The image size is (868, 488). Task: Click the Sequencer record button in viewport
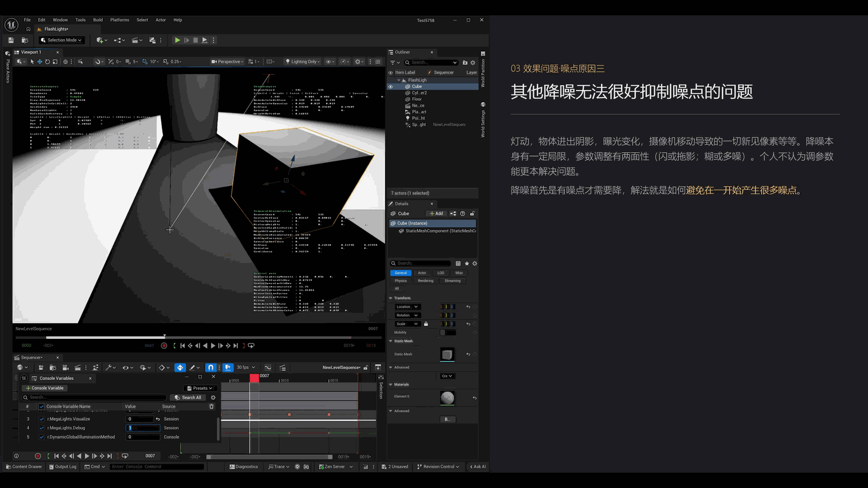(x=164, y=345)
